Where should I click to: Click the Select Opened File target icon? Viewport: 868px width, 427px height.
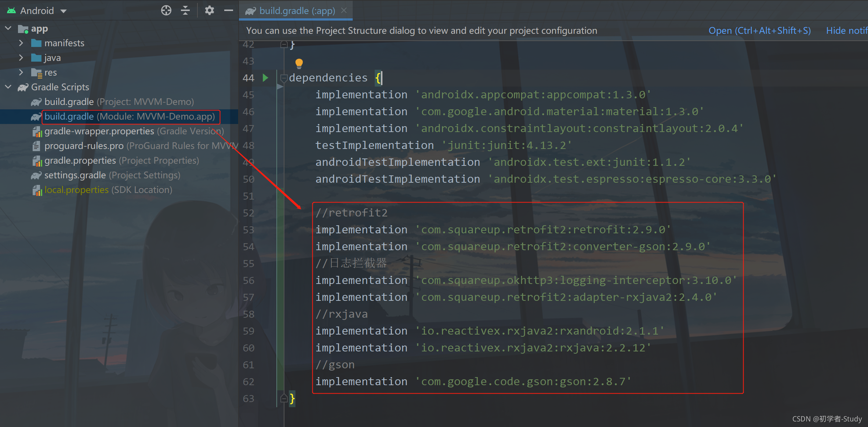click(166, 10)
